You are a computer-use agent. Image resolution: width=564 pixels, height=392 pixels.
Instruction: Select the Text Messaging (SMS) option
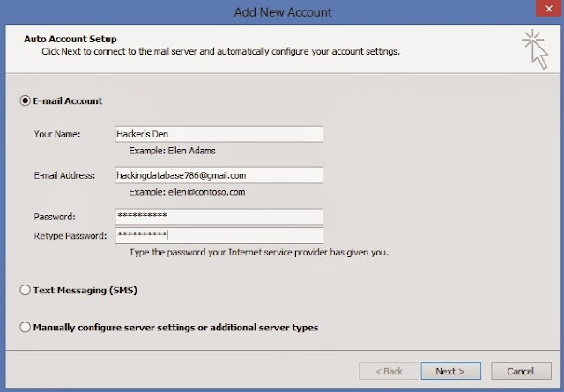point(25,290)
